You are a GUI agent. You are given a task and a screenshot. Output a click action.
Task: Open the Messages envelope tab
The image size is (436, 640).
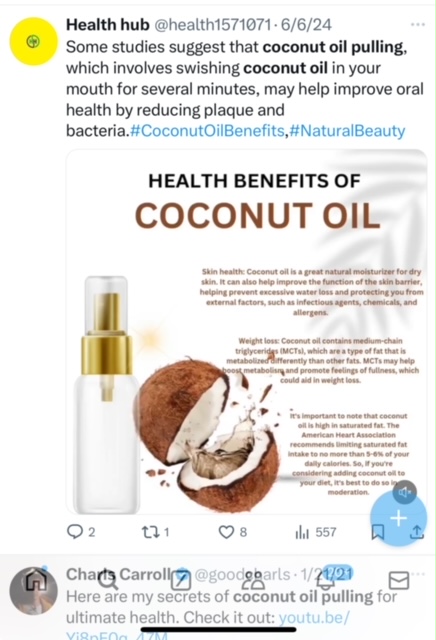click(398, 580)
